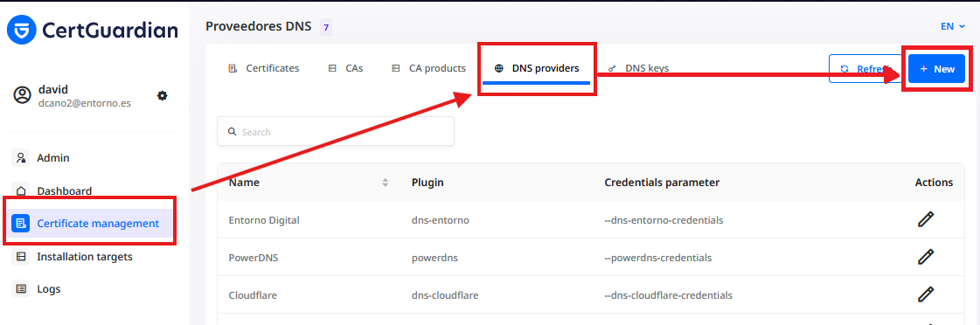Select the DNS providers tab

(536, 68)
